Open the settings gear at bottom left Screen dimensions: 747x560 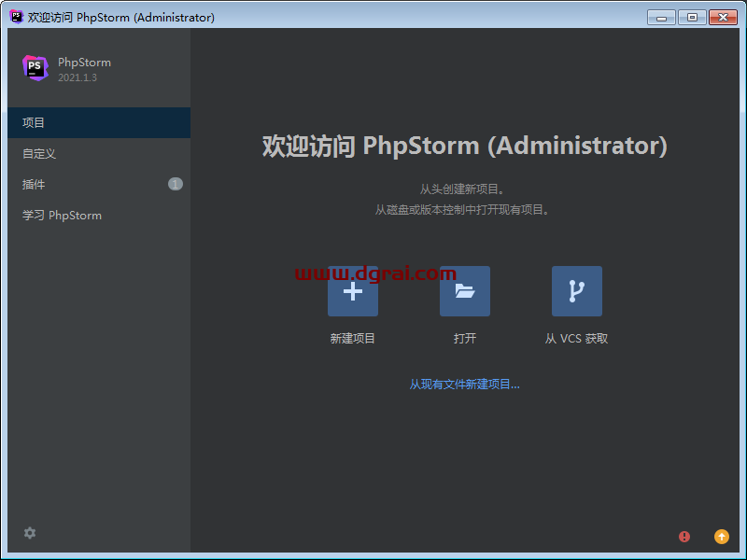[x=29, y=533]
